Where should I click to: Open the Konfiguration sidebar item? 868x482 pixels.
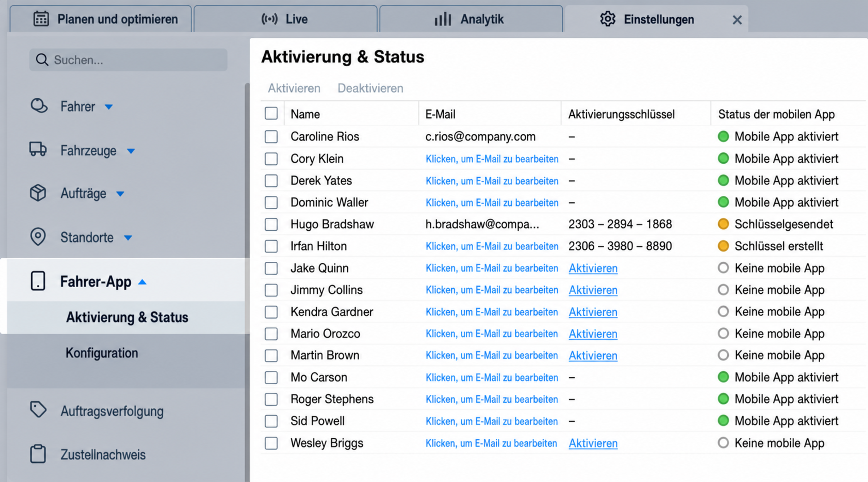pyautogui.click(x=102, y=353)
